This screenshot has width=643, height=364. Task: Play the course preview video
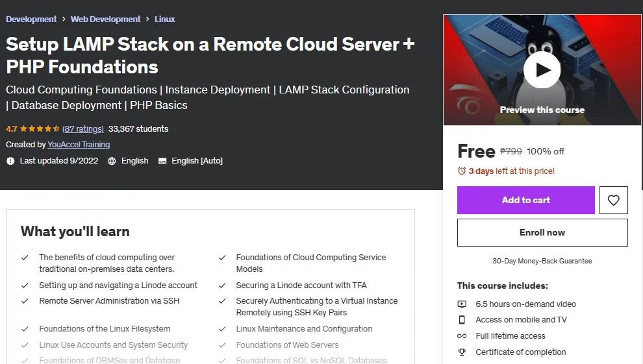pos(542,70)
